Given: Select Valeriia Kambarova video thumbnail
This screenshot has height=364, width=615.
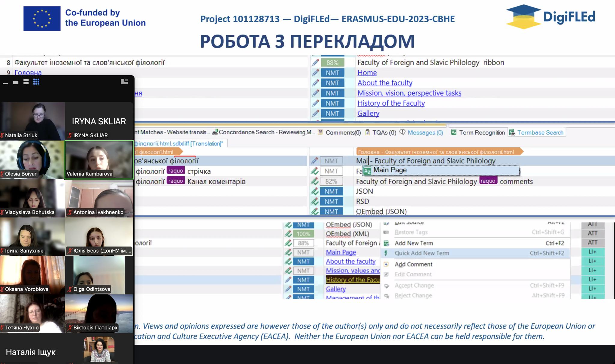Looking at the screenshot, I should tap(99, 159).
